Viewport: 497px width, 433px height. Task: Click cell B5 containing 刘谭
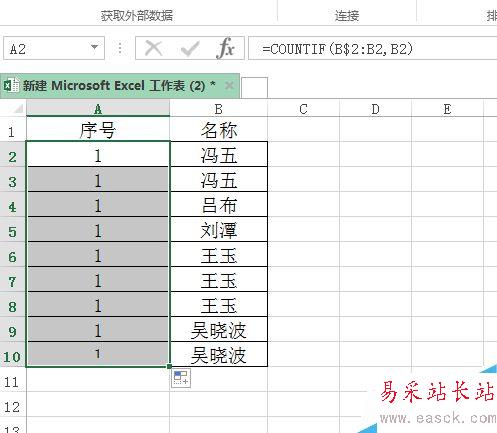click(x=219, y=229)
